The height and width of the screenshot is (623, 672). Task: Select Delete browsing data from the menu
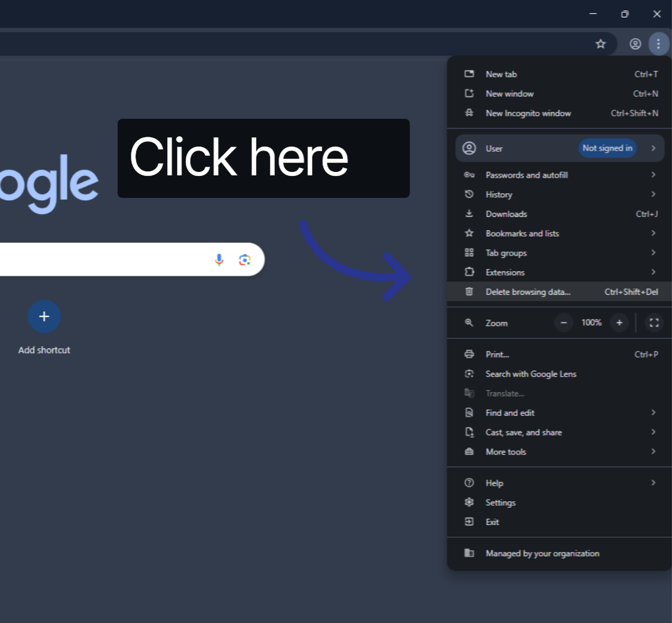(x=528, y=292)
